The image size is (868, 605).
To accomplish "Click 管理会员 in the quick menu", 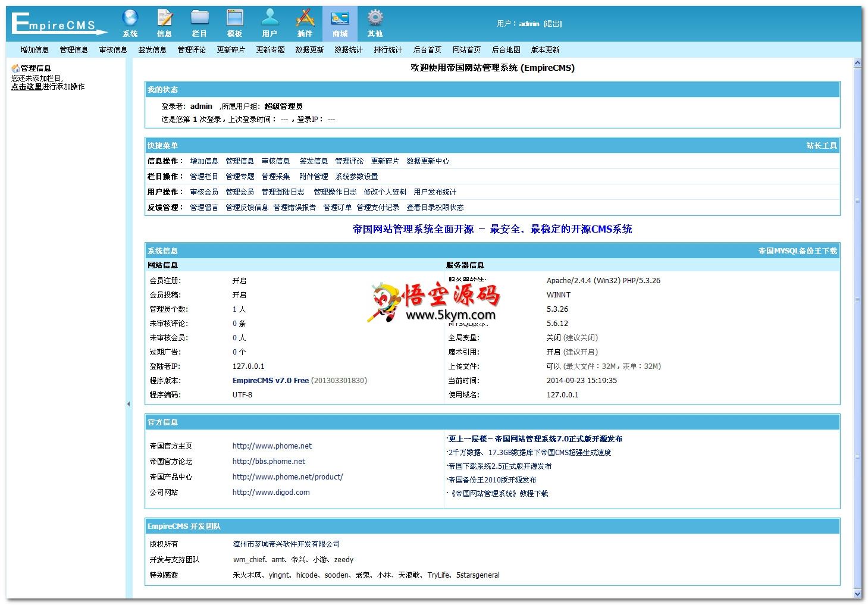I will click(x=240, y=192).
